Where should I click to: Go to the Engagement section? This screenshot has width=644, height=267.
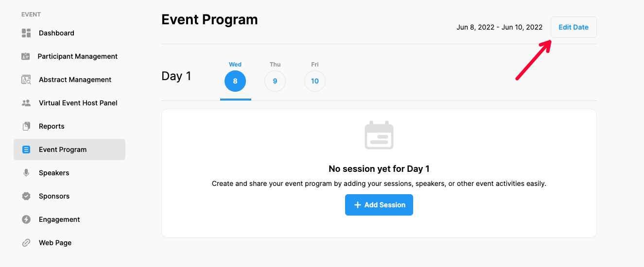tap(59, 219)
